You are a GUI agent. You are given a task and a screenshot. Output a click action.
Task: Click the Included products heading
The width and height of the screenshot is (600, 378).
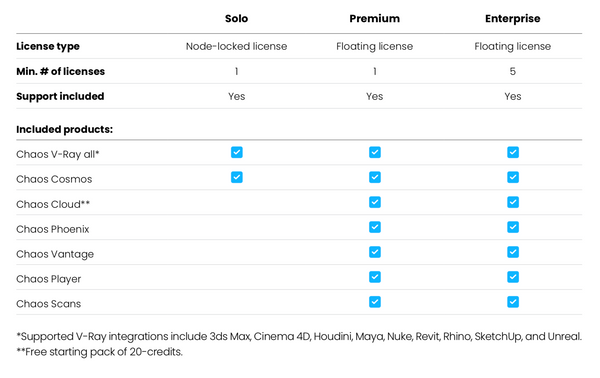64,129
